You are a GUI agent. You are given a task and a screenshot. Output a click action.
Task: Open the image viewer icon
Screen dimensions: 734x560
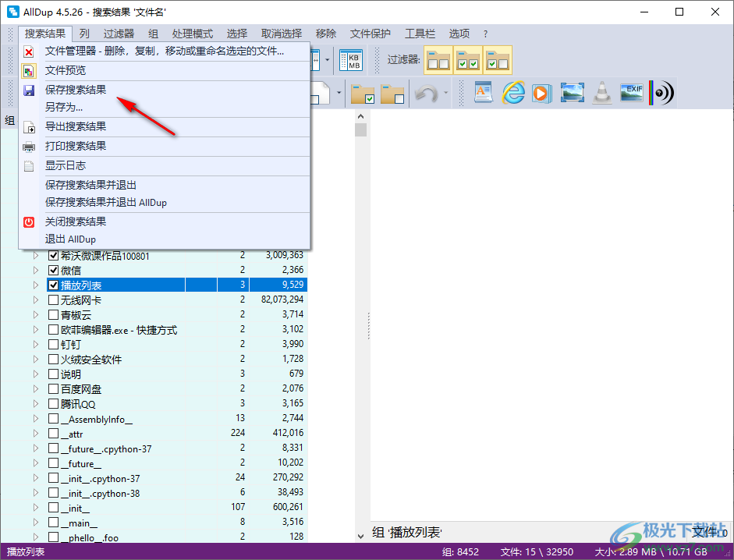tap(572, 93)
